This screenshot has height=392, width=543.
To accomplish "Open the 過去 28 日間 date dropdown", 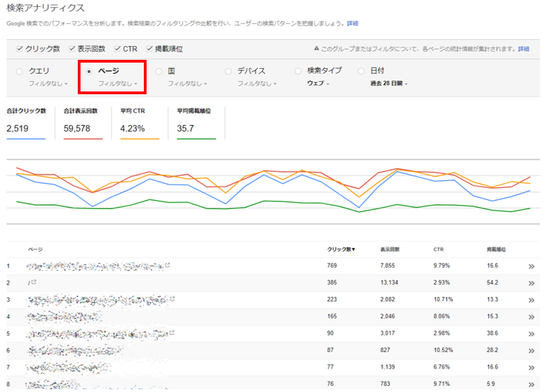I will (389, 83).
